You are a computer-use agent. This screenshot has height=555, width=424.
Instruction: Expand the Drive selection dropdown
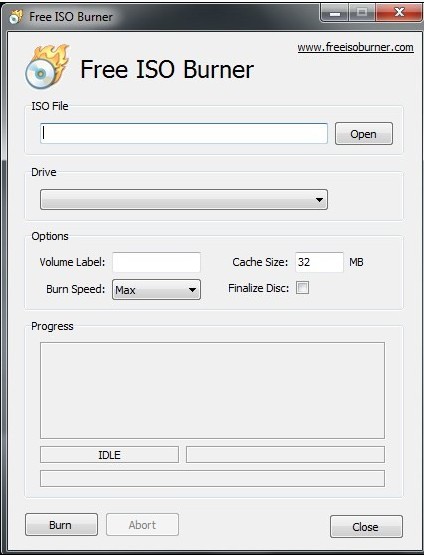[x=184, y=200]
